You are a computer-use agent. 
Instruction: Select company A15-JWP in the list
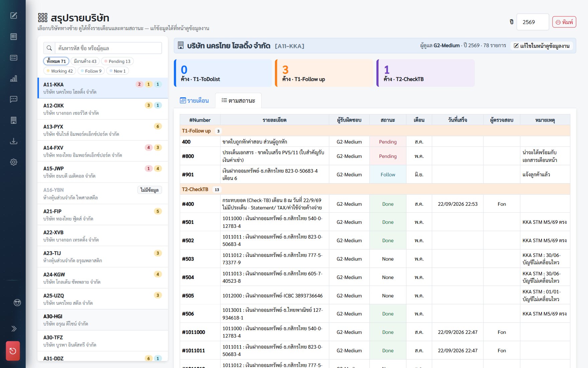click(x=103, y=172)
